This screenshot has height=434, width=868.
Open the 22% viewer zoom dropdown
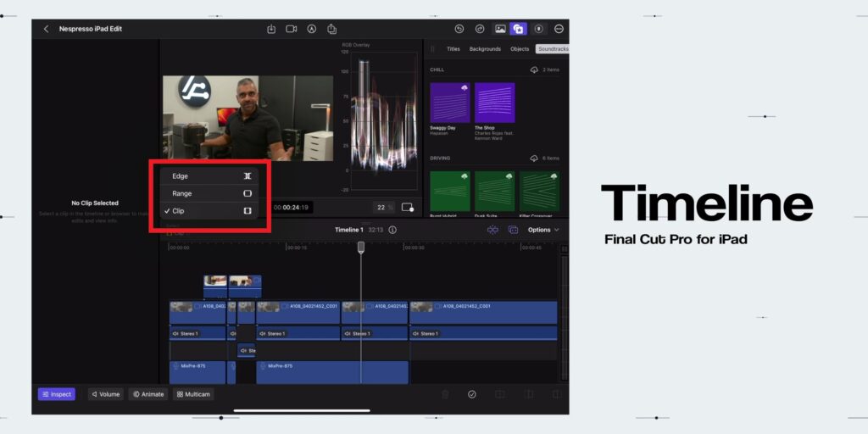point(383,207)
